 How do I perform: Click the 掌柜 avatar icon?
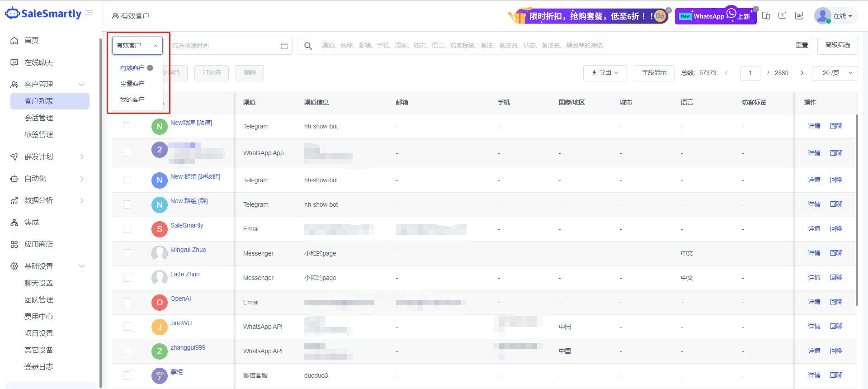tap(160, 375)
